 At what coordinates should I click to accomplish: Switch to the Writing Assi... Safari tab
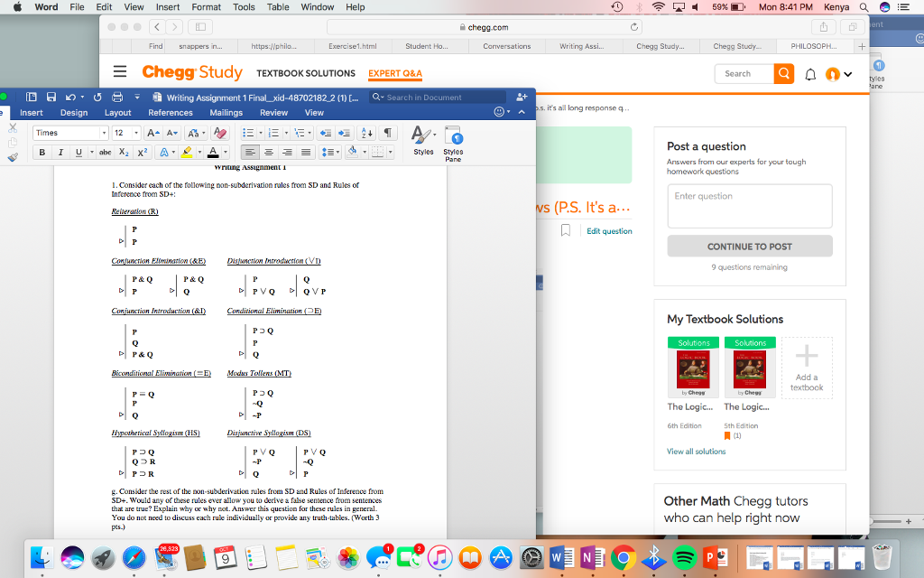point(582,46)
